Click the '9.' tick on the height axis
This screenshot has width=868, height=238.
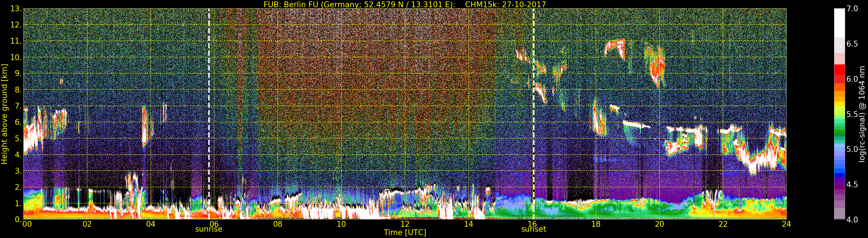pyautogui.click(x=18, y=73)
